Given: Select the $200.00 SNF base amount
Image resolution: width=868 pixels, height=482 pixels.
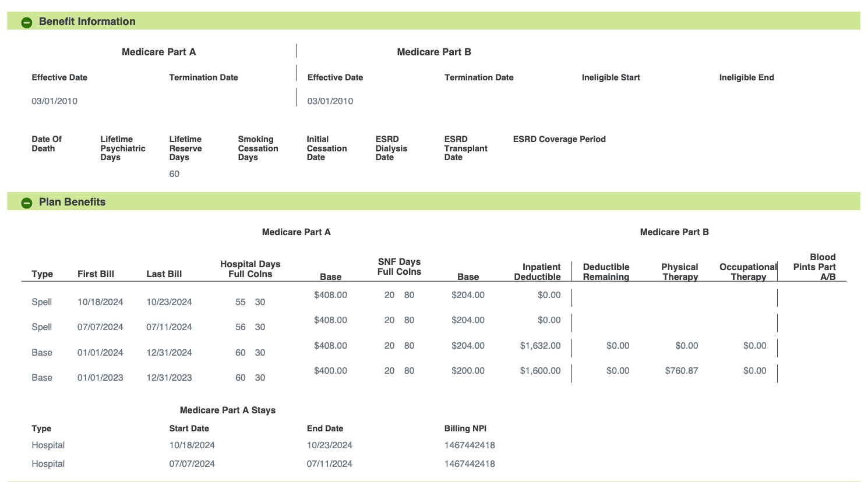Looking at the screenshot, I should coord(468,371).
